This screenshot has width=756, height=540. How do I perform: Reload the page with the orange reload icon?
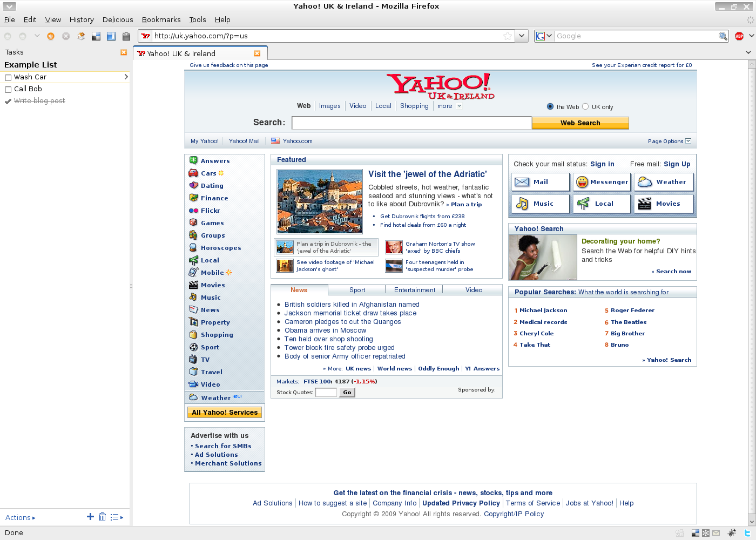[51, 36]
